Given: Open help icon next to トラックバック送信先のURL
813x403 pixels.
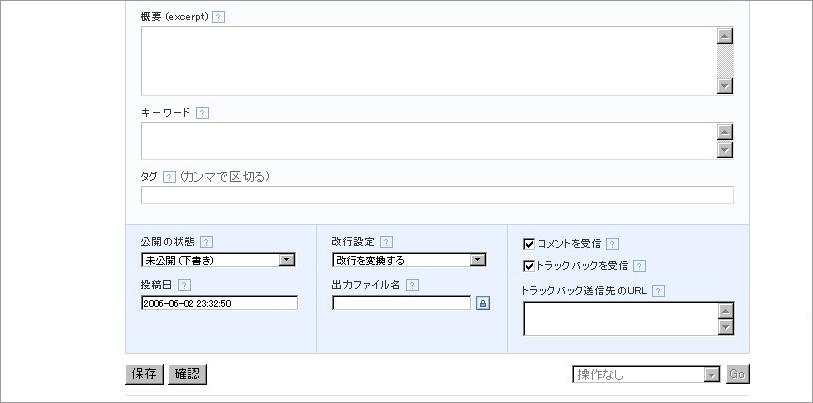Looking at the screenshot, I should pos(658,291).
